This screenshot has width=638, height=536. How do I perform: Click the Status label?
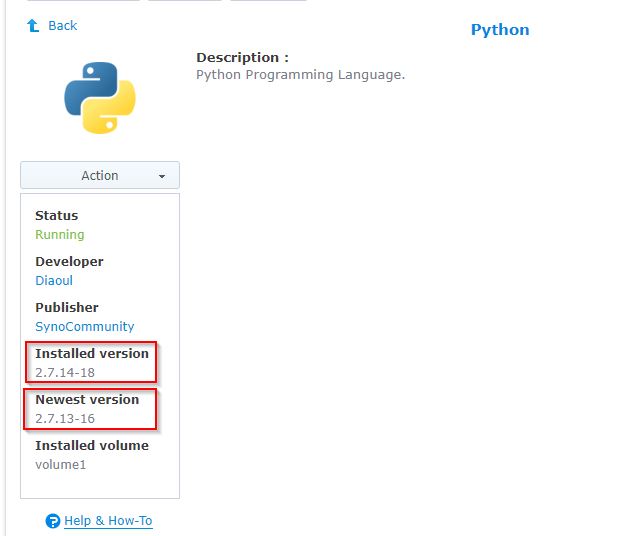(x=57, y=215)
